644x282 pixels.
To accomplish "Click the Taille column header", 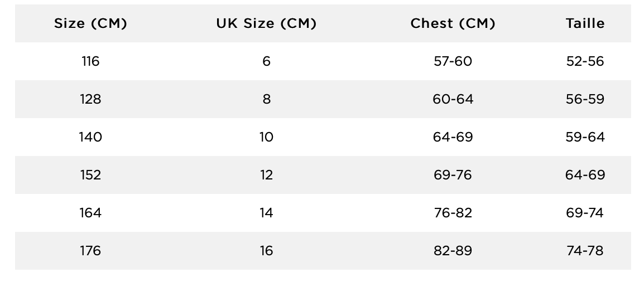I will click(585, 23).
